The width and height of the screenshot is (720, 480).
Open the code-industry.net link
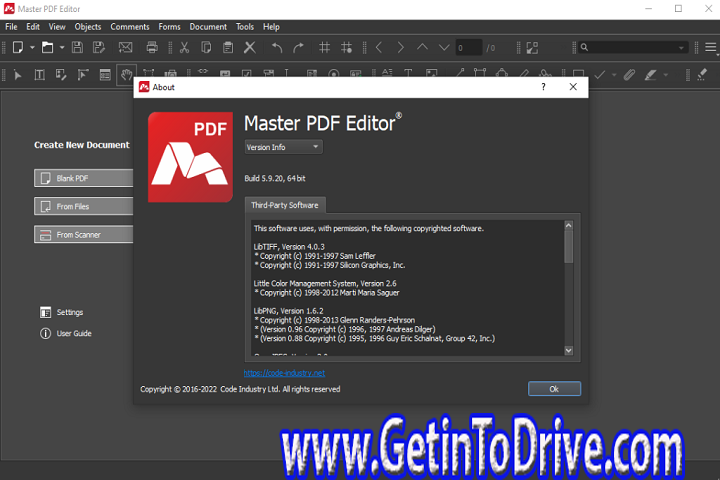284,373
